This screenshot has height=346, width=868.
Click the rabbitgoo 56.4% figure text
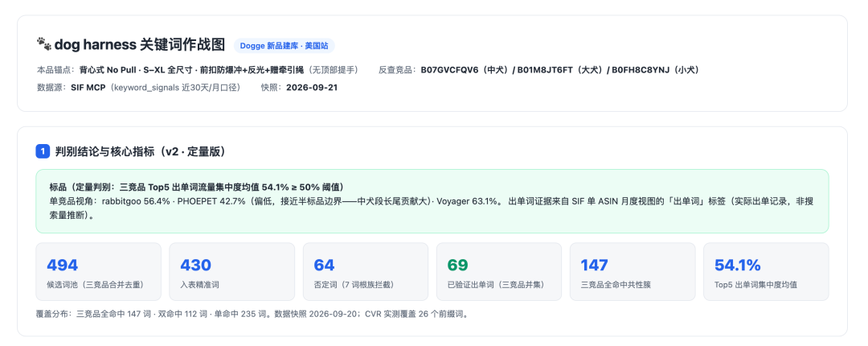tap(137, 200)
